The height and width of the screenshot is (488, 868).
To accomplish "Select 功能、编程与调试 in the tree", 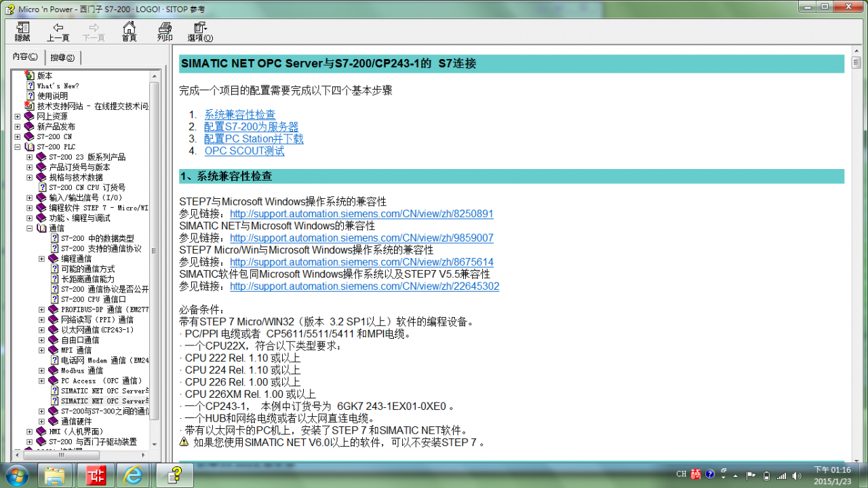I will tap(79, 218).
